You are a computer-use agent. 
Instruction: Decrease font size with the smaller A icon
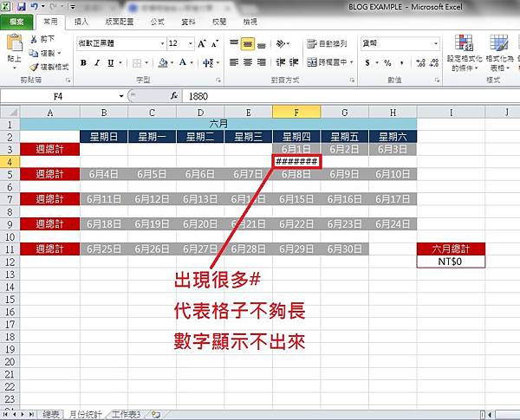(x=215, y=43)
